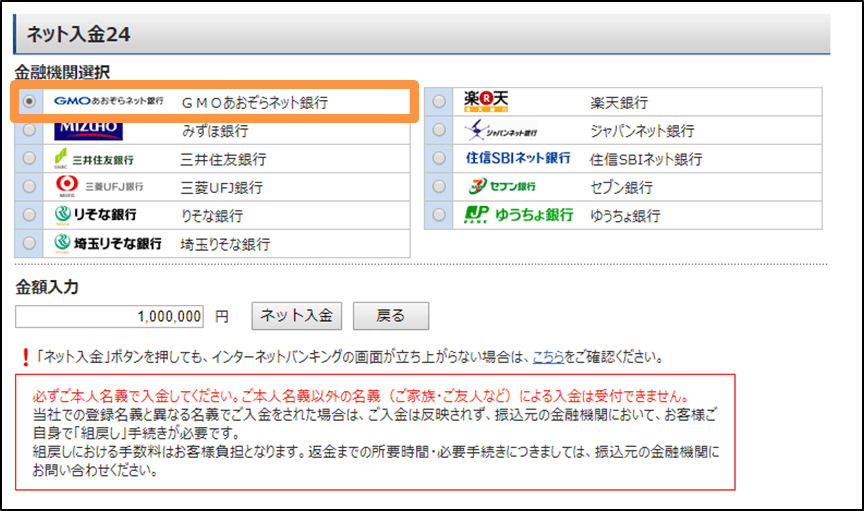Screen dimensions: 864x511
Task: Click the MUFG 三菱UFJ銀行 logo
Action: pos(100,186)
